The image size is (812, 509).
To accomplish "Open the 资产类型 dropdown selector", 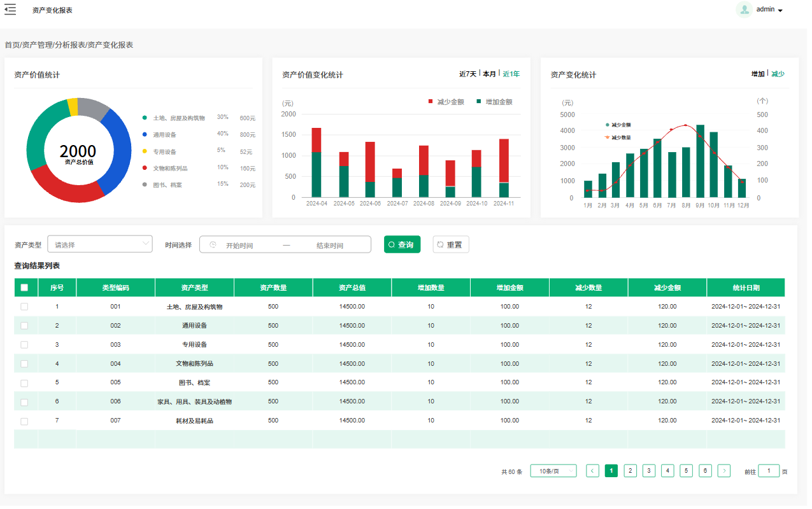I will [x=100, y=244].
